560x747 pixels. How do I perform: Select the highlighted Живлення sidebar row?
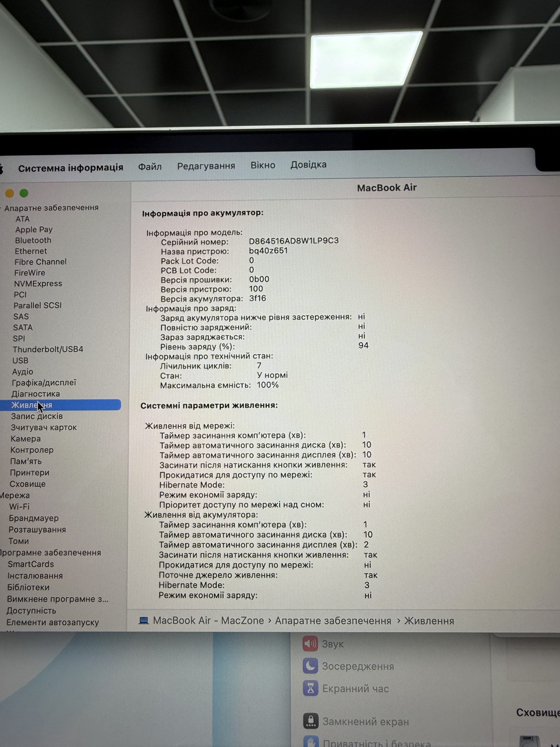coord(60,405)
